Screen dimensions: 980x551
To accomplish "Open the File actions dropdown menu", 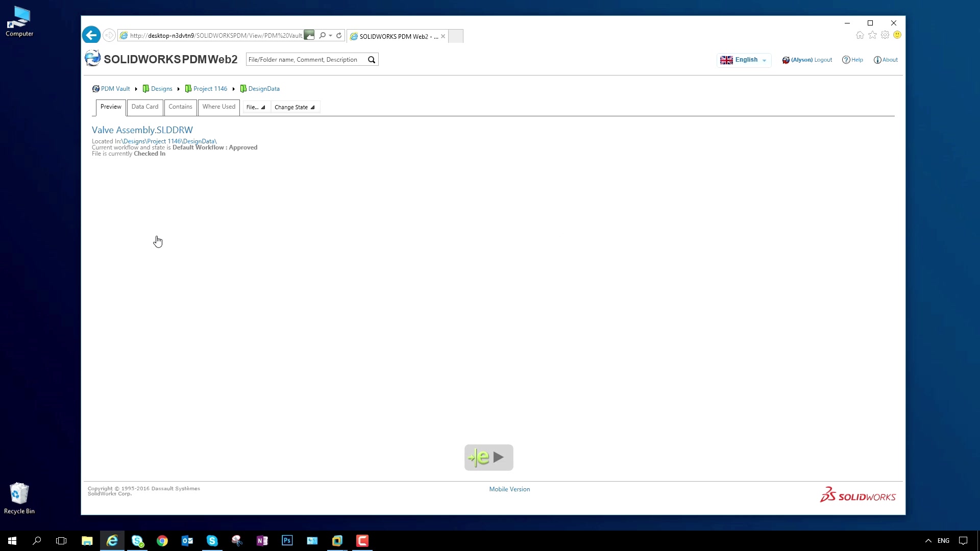I will coord(256,106).
